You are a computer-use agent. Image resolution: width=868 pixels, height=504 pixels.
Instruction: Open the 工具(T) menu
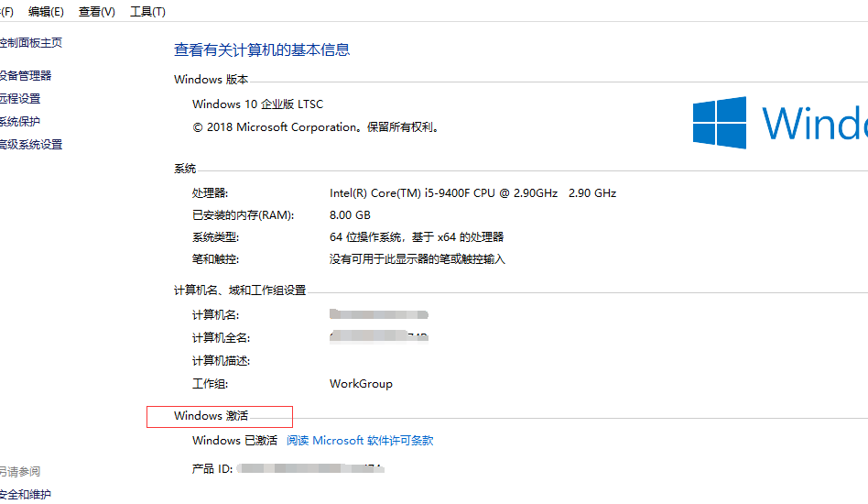click(x=147, y=12)
